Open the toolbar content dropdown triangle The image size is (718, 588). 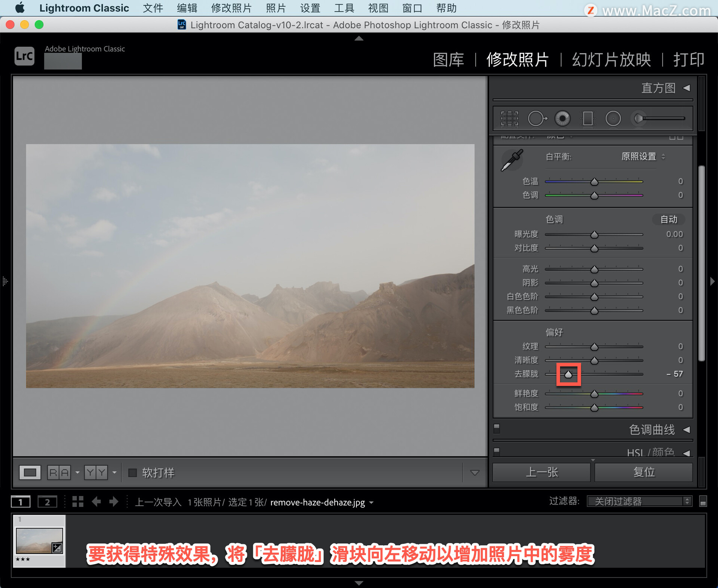[475, 473]
